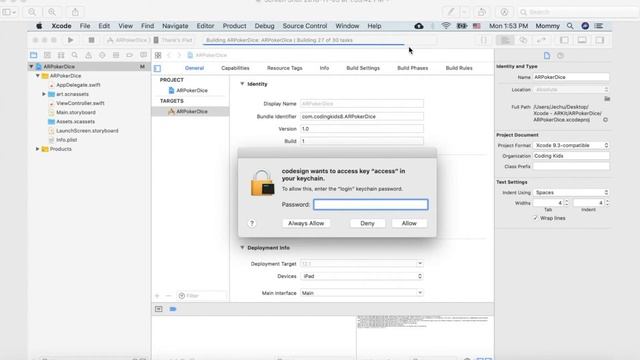Toggle the breakpoints activation icon in debug bar
Screen dimensions: 640x360
(x=173, y=309)
